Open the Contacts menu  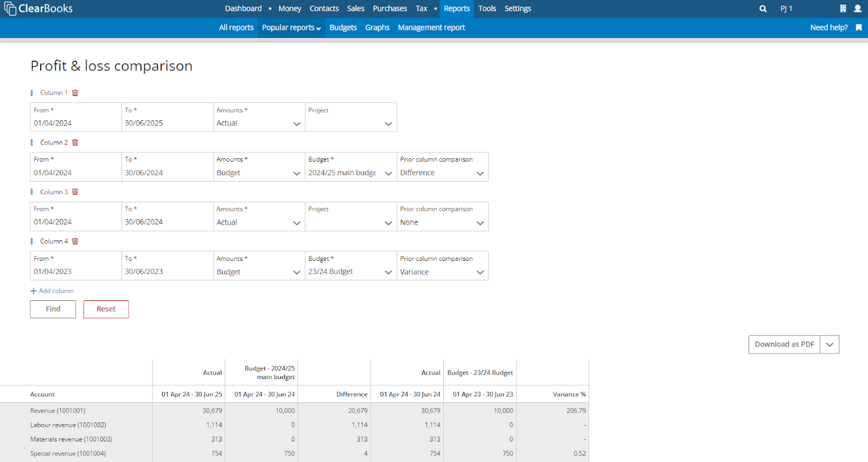click(324, 9)
